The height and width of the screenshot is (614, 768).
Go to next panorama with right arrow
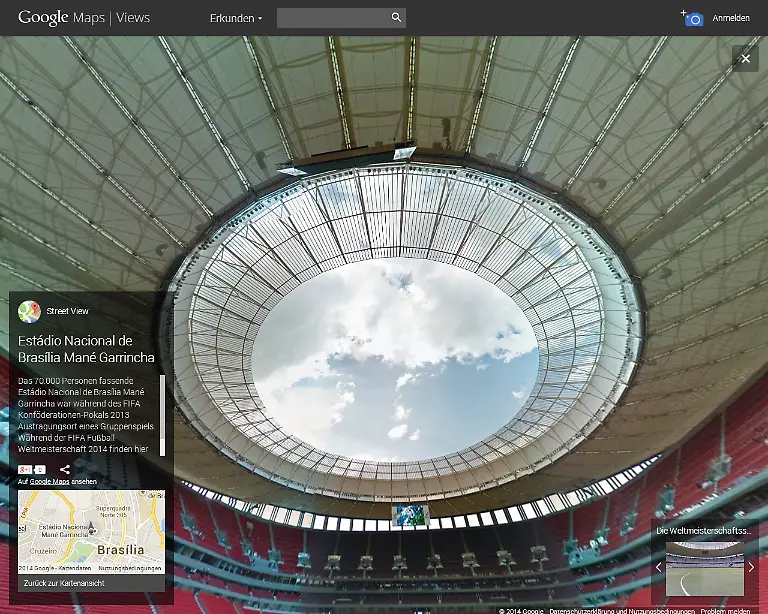click(x=751, y=567)
